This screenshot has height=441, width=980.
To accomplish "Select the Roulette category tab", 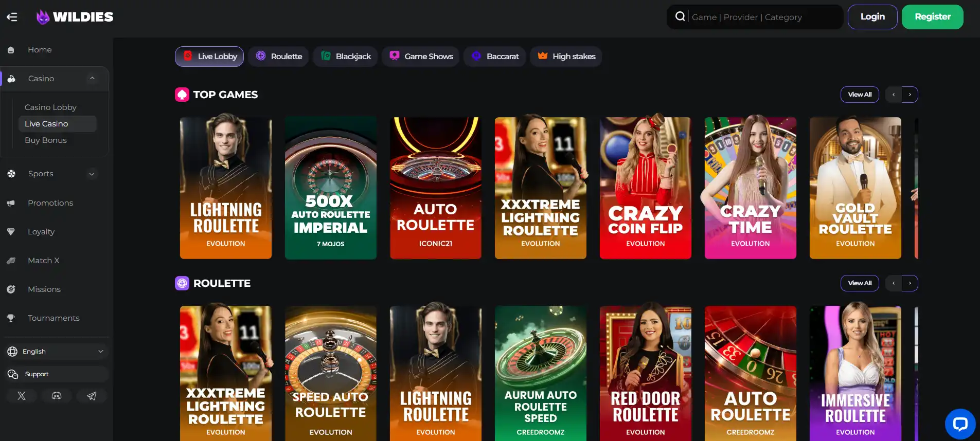I will [278, 57].
